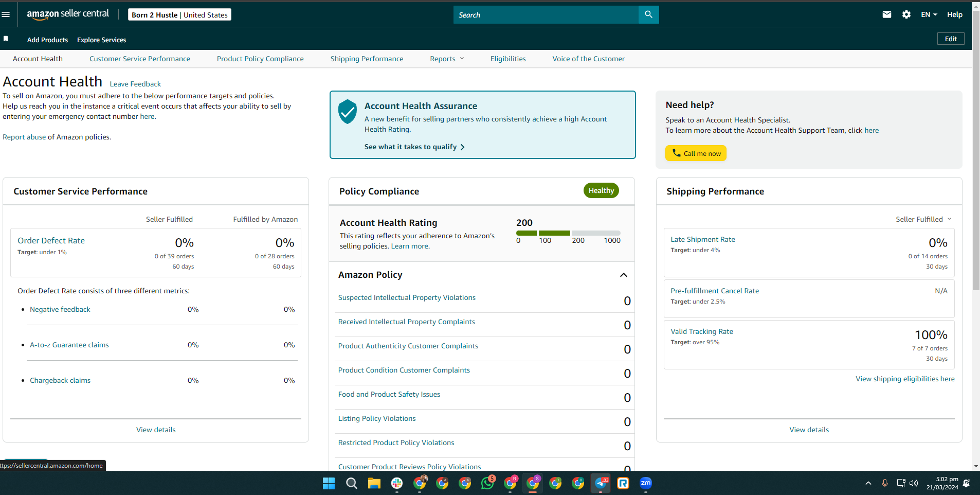The width and height of the screenshot is (980, 495).
Task: Click the Amazon Seller Central logo
Action: (68, 14)
